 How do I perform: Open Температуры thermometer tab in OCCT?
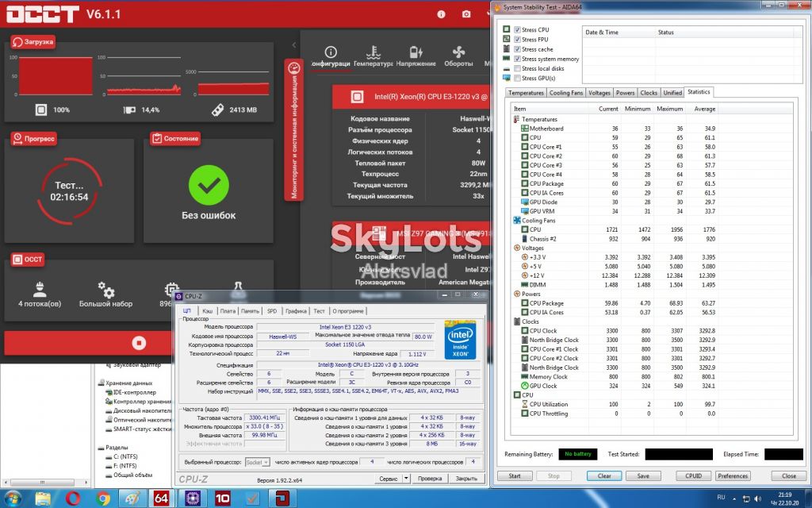click(x=373, y=56)
